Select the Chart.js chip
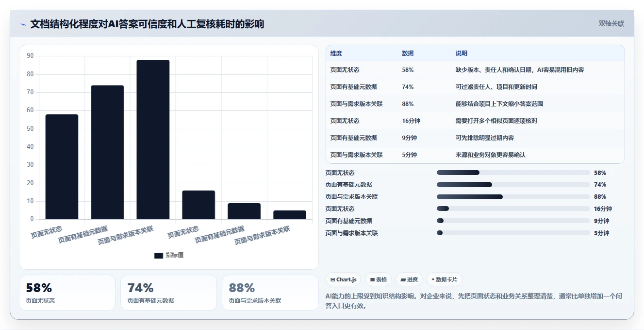644x330 pixels. click(343, 279)
